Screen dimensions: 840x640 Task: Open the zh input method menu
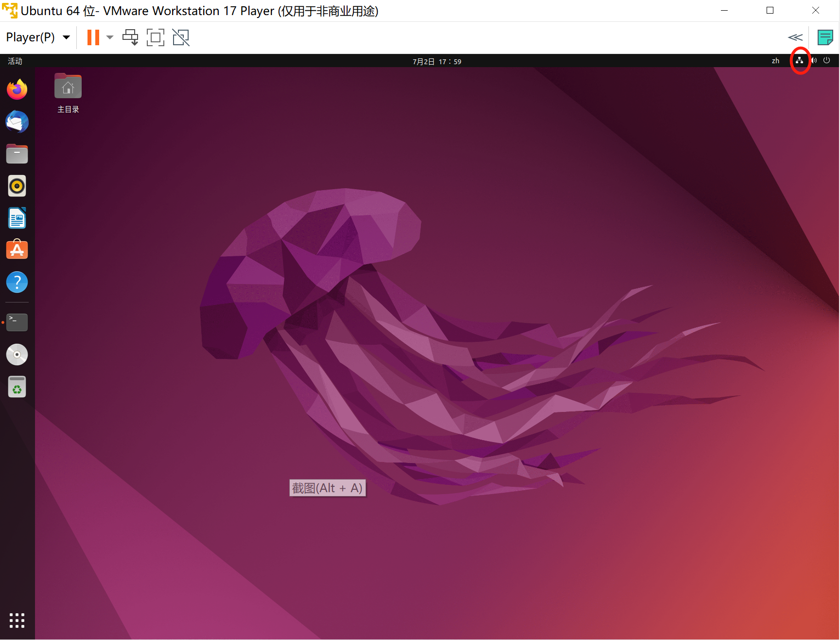[776, 61]
